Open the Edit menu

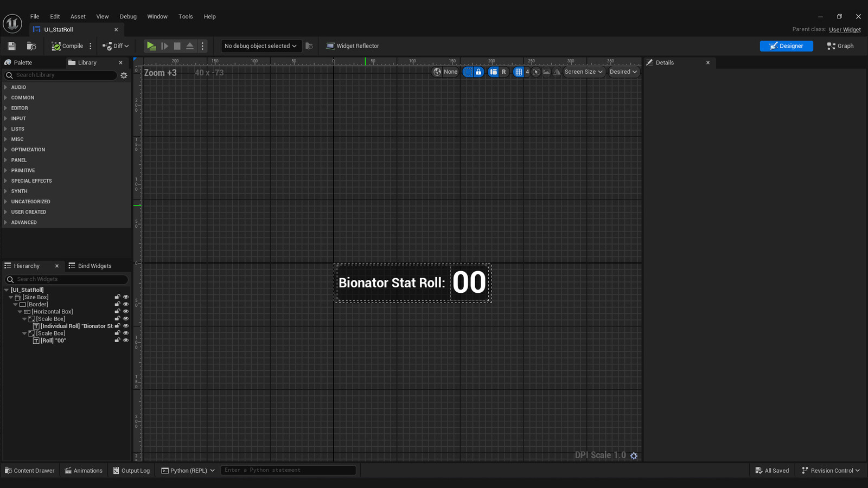click(55, 17)
